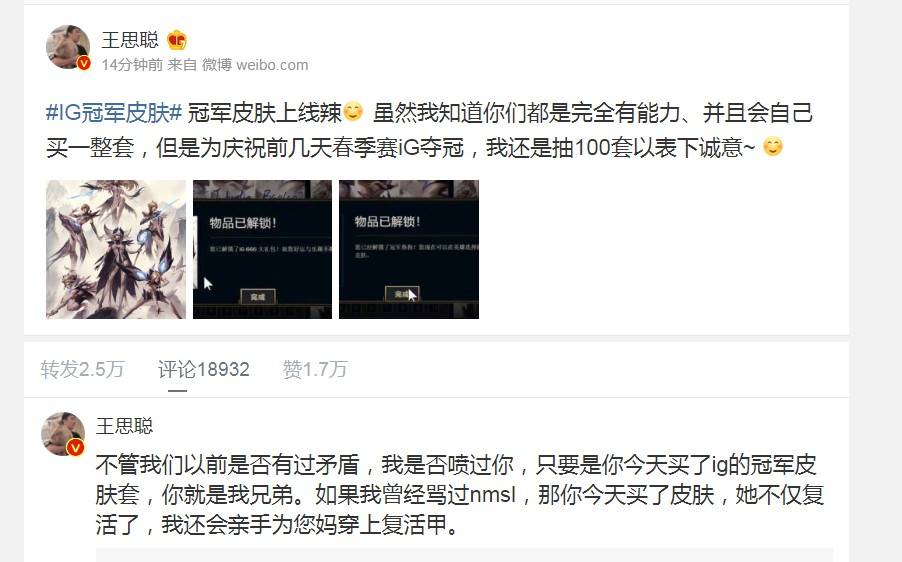Screen dimensions: 902x562
Task: Click the verified V badge on comment avatar
Action: pyautogui.click(x=75, y=447)
